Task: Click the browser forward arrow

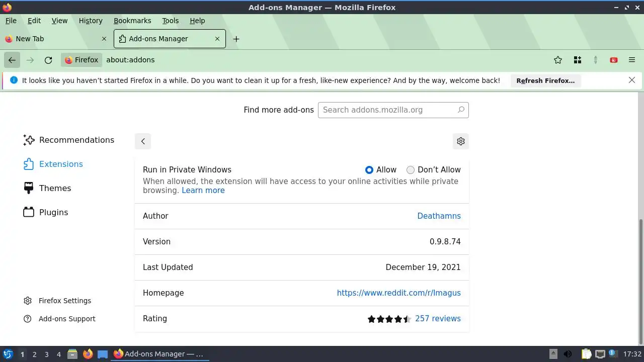Action: 30,60
